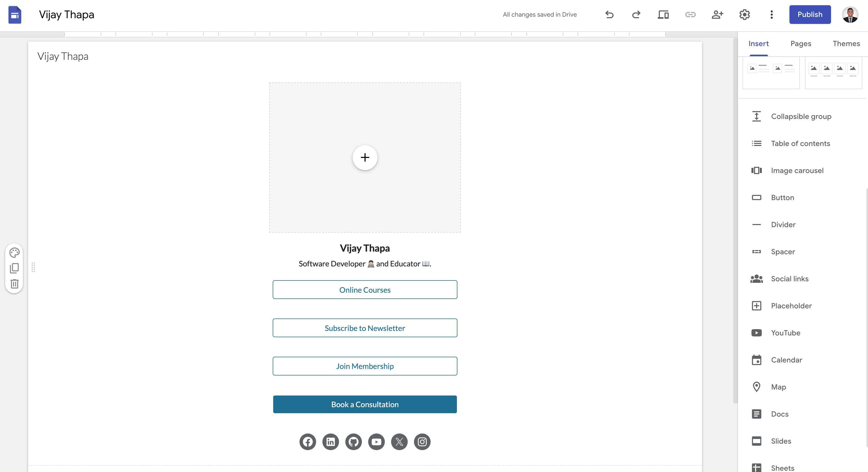
Task: Edit the bold Vijay Thapa heading
Action: pos(365,248)
